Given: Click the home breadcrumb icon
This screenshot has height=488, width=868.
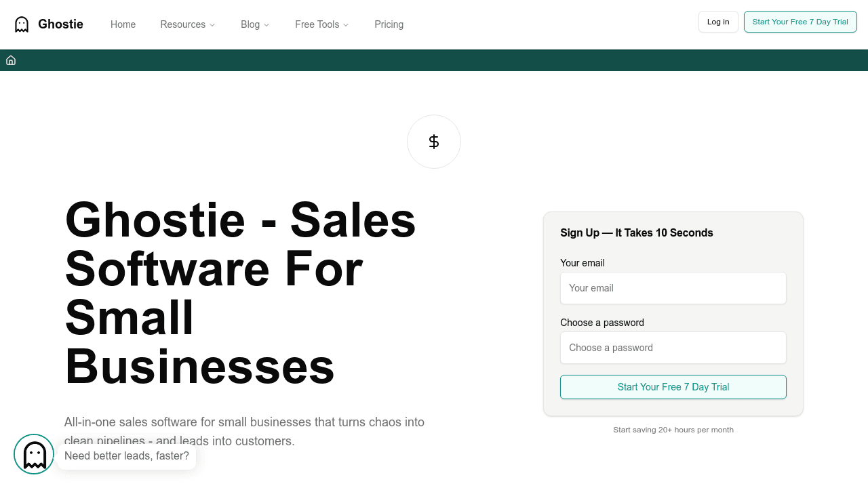Looking at the screenshot, I should pyautogui.click(x=11, y=60).
